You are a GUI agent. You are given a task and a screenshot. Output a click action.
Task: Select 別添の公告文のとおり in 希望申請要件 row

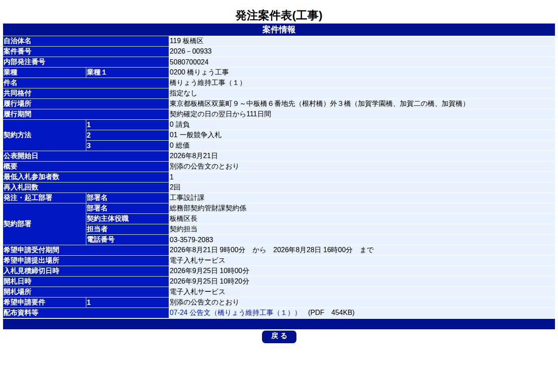(x=204, y=302)
